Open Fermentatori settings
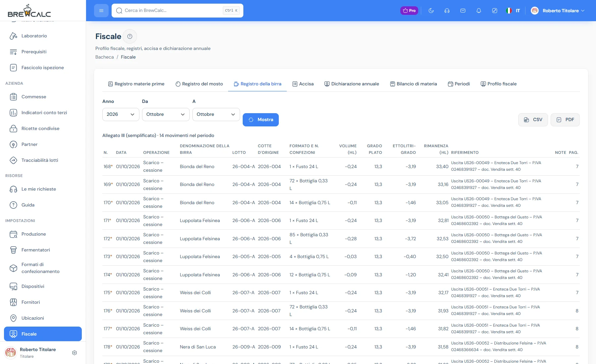Viewport: 596px width, 364px height. point(43,250)
